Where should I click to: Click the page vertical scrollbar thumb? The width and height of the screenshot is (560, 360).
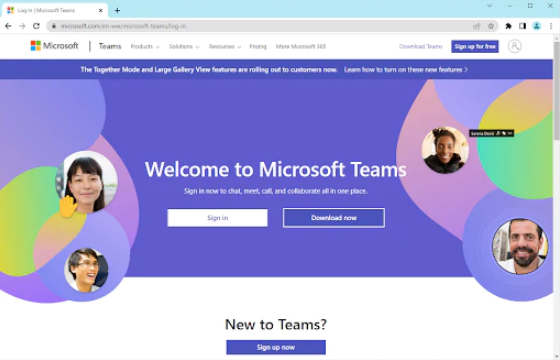(x=556, y=91)
